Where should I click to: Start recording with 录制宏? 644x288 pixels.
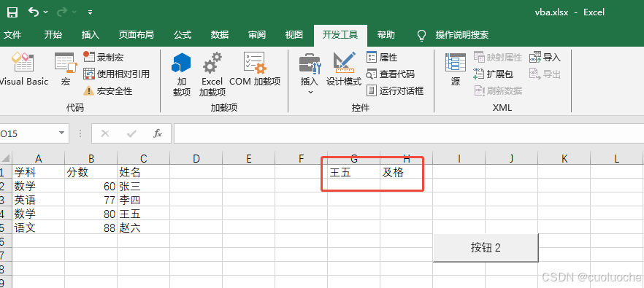(103, 57)
